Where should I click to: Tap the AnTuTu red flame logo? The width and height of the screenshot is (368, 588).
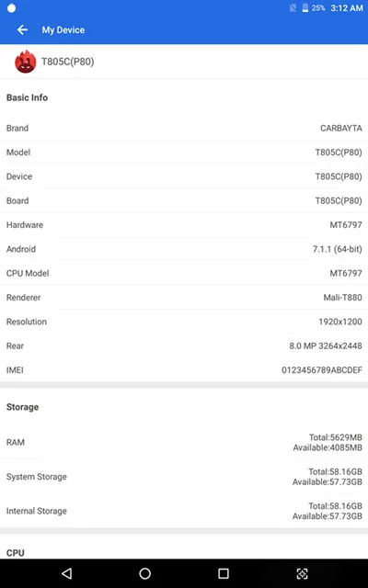pyautogui.click(x=26, y=62)
